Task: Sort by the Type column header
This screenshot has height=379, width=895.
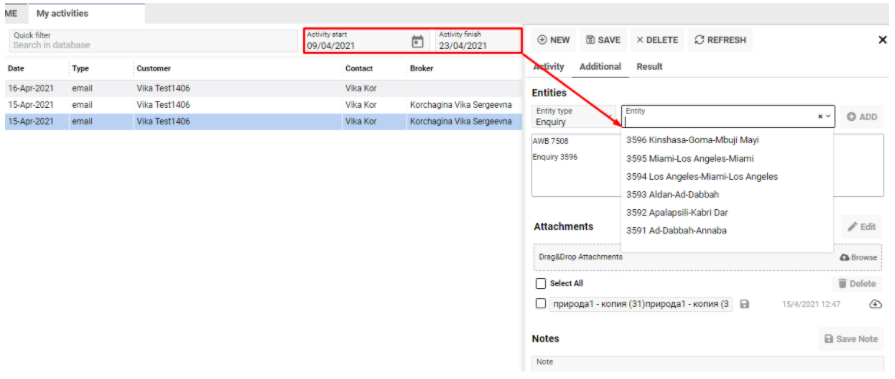Action: (80, 68)
